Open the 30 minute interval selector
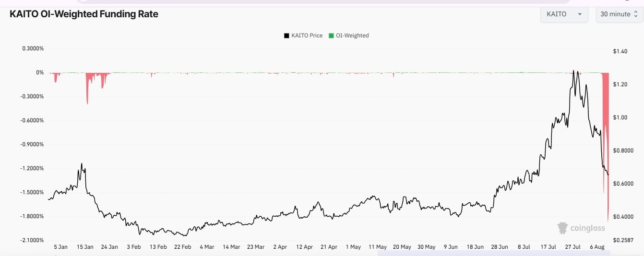 (619, 14)
